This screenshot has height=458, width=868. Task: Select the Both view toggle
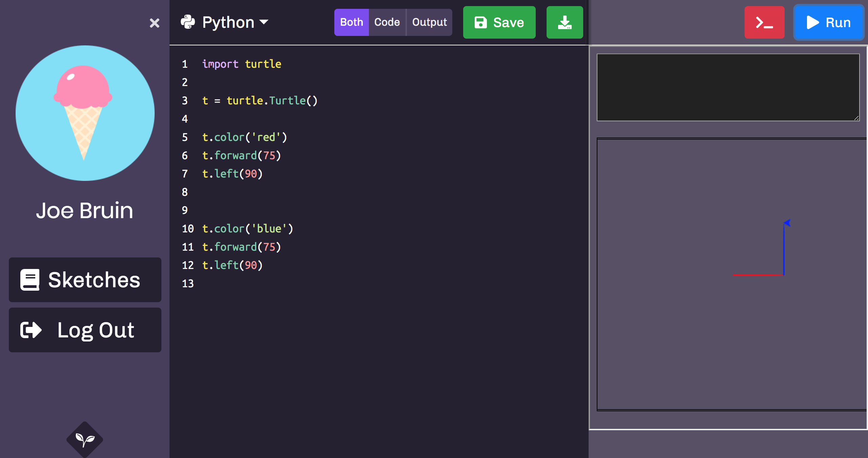pyautogui.click(x=351, y=22)
